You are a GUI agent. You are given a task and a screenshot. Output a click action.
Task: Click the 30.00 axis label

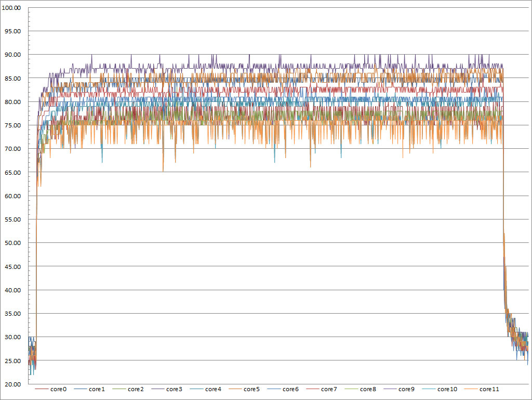tap(12, 337)
